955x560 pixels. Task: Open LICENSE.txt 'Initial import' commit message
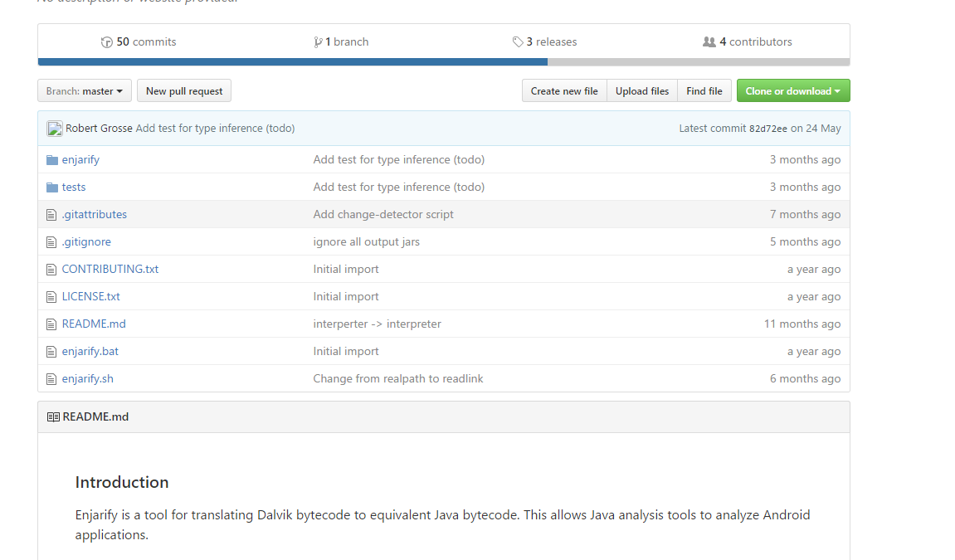point(346,296)
